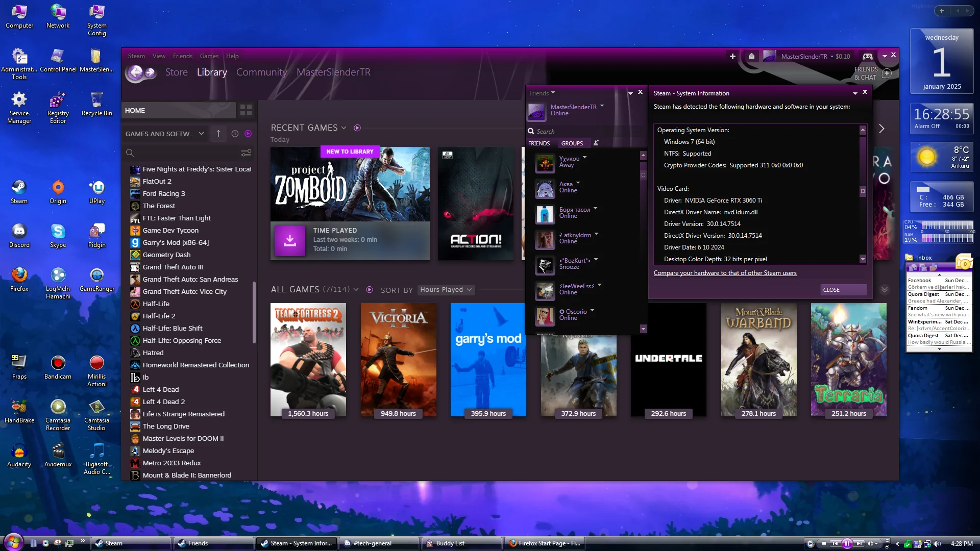The image size is (980, 551).
Task: Select Garry's Mod [x86-64] in the game list
Action: point(176,242)
